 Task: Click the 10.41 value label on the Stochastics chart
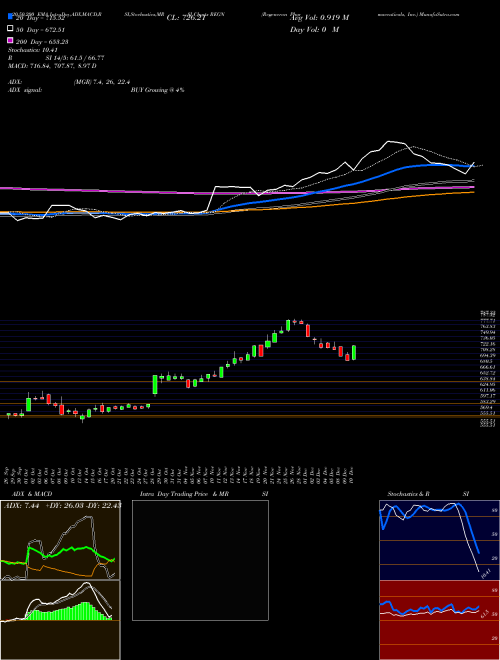coord(487,573)
